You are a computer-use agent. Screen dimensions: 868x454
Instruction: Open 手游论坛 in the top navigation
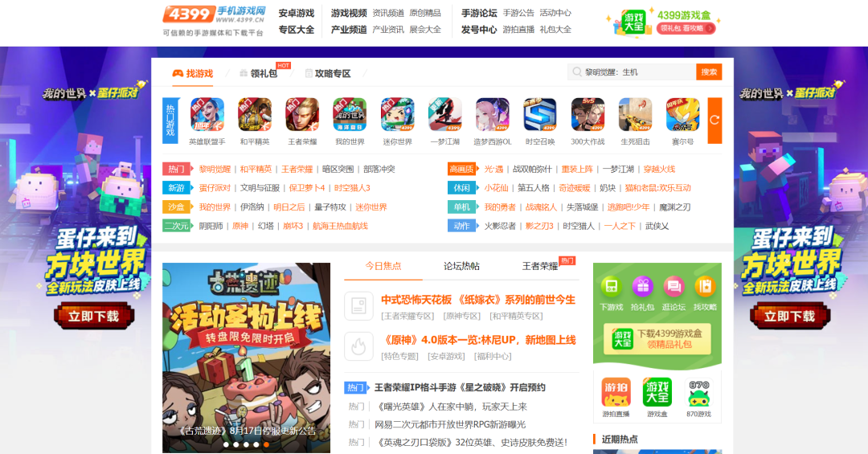click(x=479, y=13)
